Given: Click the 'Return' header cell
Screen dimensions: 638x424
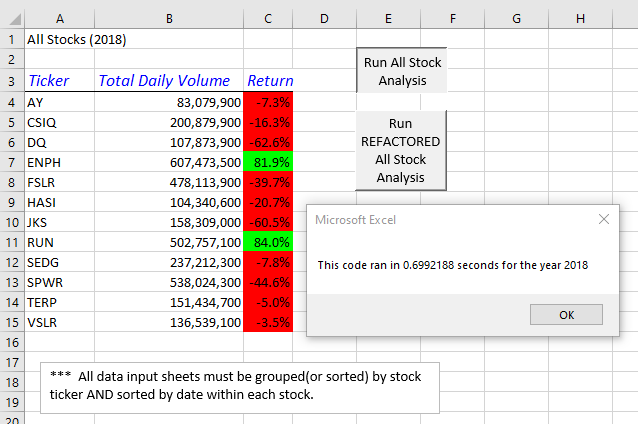Looking at the screenshot, I should (268, 81).
